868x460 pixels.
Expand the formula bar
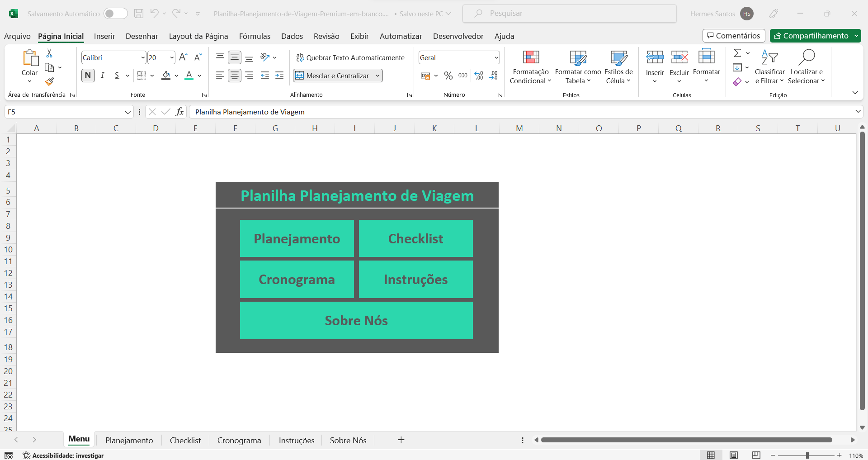coord(858,111)
